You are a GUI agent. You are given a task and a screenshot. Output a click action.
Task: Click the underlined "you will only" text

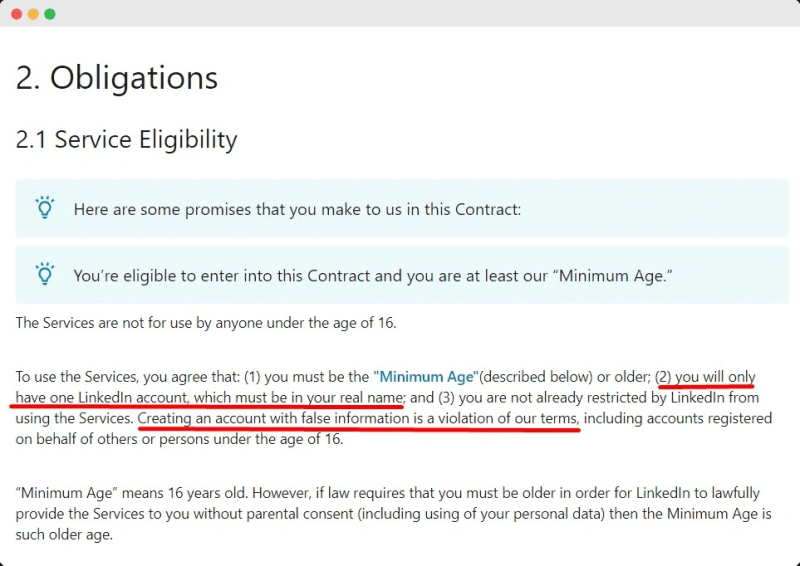715,377
